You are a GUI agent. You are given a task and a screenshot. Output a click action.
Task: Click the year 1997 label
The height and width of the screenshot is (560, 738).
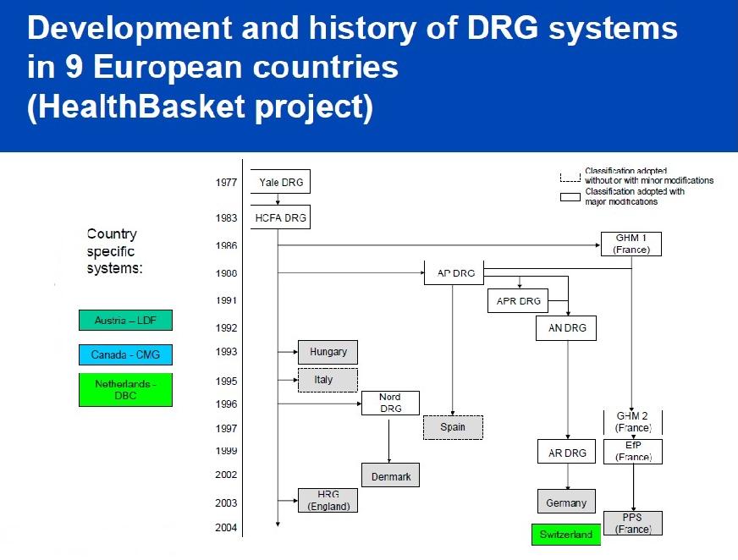(226, 428)
